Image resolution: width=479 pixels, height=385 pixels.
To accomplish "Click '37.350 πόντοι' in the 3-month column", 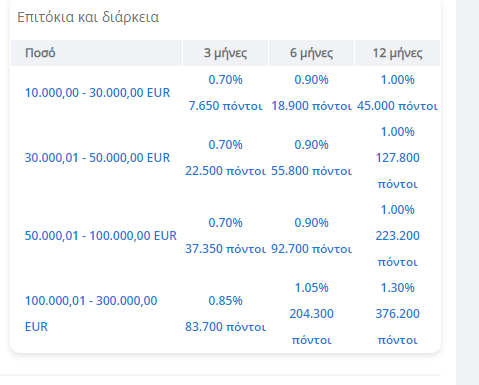I will pos(225,249).
